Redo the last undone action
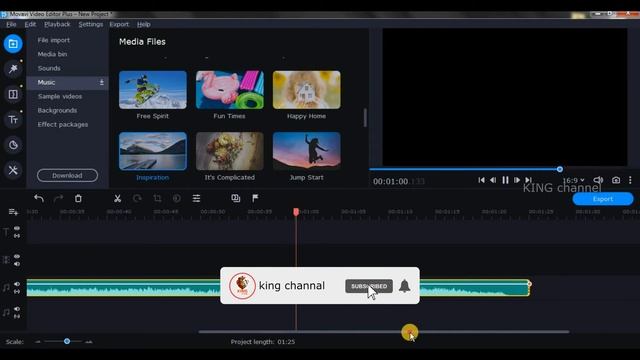This screenshot has height=360, width=640. [58, 198]
